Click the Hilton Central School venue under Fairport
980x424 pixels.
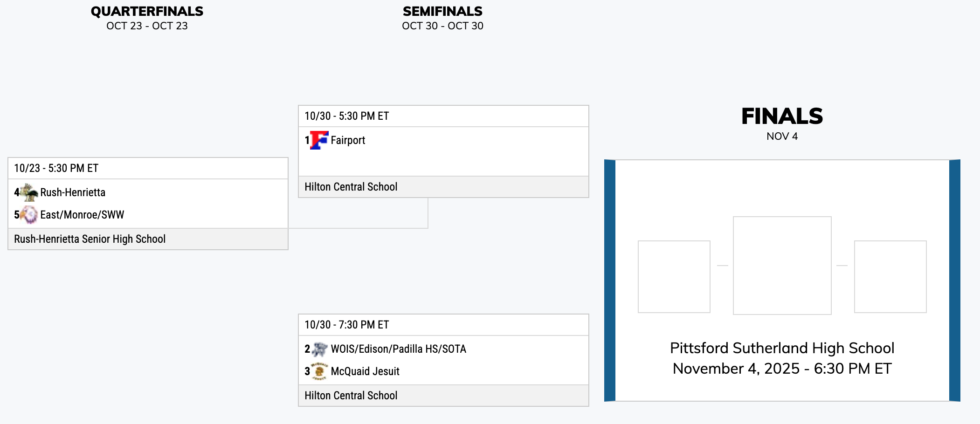[x=351, y=187]
